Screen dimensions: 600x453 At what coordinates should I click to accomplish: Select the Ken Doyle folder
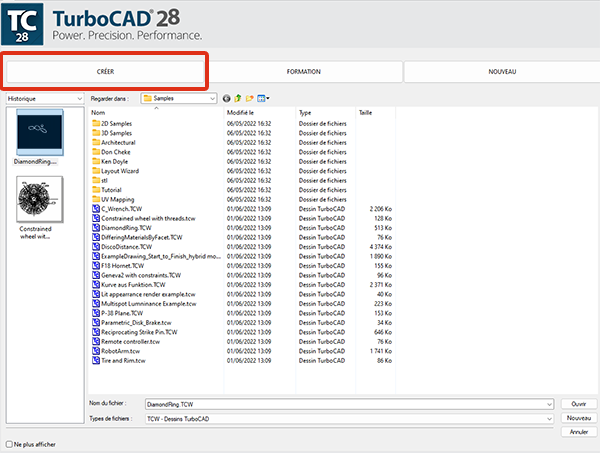click(110, 161)
